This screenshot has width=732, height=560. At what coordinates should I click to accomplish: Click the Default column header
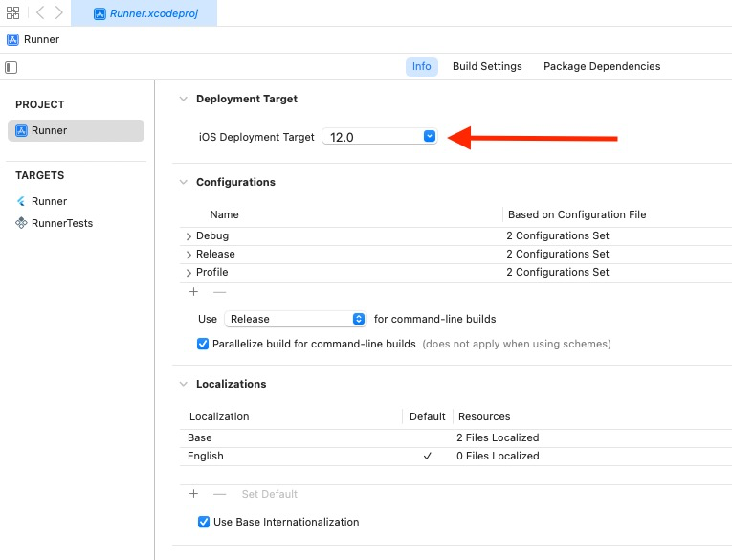pyautogui.click(x=427, y=416)
